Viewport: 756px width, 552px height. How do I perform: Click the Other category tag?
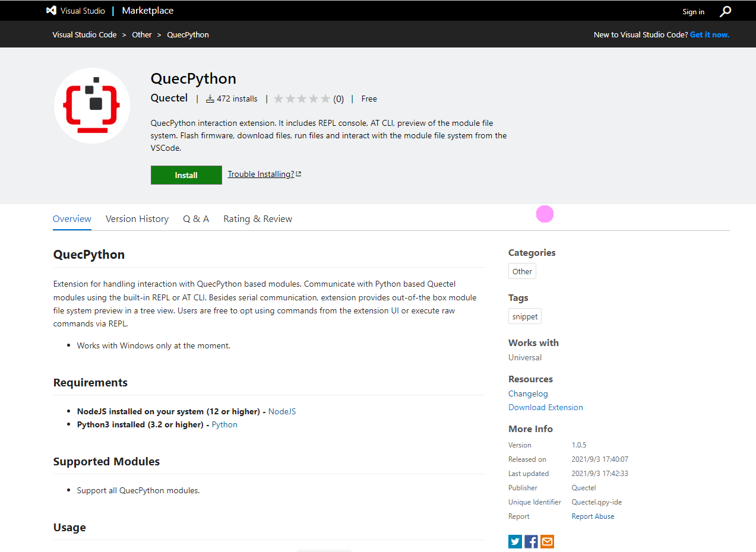click(x=523, y=271)
